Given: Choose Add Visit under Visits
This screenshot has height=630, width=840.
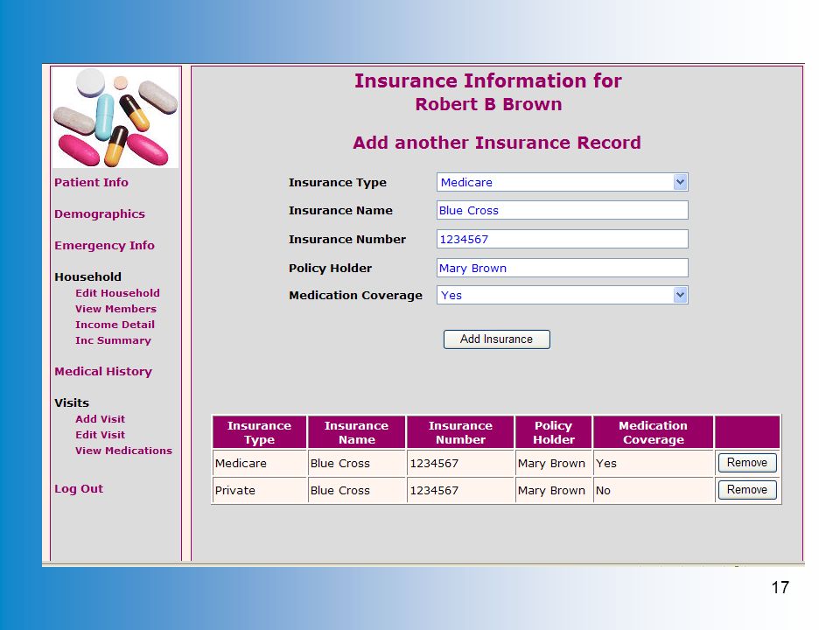Looking at the screenshot, I should pos(100,419).
